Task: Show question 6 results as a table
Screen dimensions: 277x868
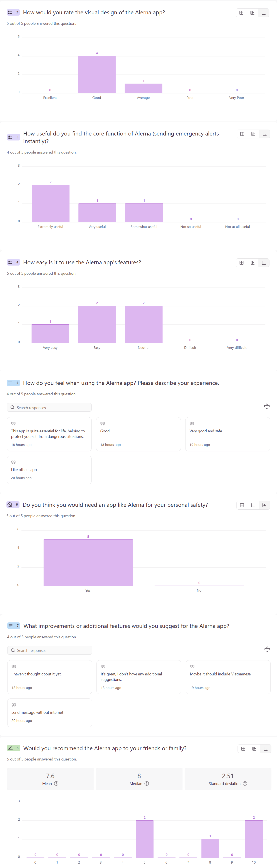Action: pos(242,505)
